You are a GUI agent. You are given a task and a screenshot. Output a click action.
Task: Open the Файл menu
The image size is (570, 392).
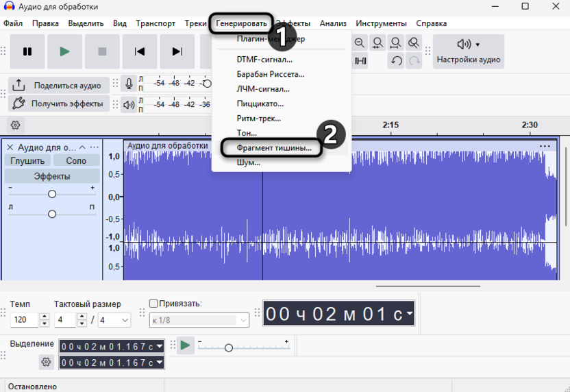click(x=13, y=23)
